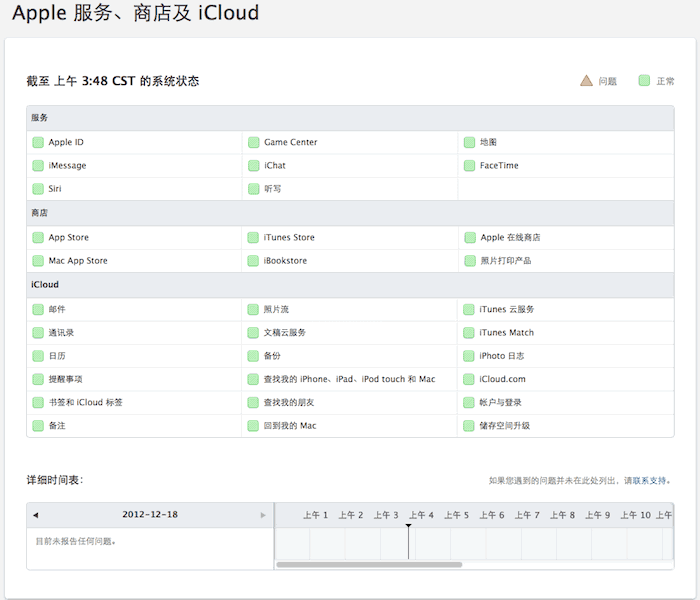Click the 截至 上午 3:48 CST status heading
This screenshot has height=600, width=700.
click(x=112, y=81)
